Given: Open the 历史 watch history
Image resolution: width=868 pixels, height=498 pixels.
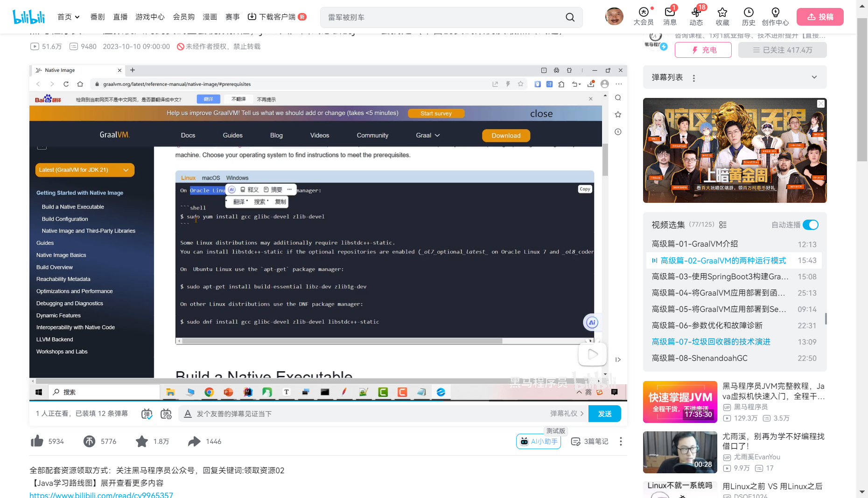Looking at the screenshot, I should coord(748,17).
